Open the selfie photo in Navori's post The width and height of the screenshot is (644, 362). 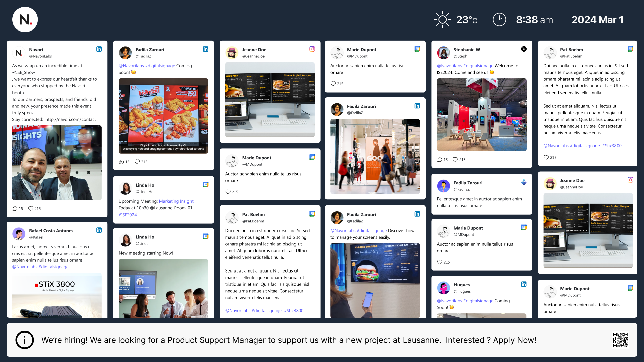pyautogui.click(x=57, y=163)
